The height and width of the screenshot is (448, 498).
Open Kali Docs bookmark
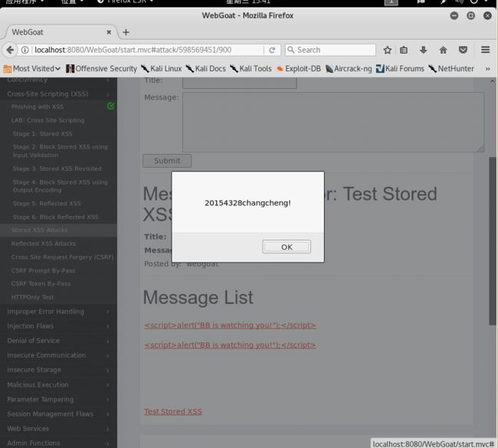(206, 69)
